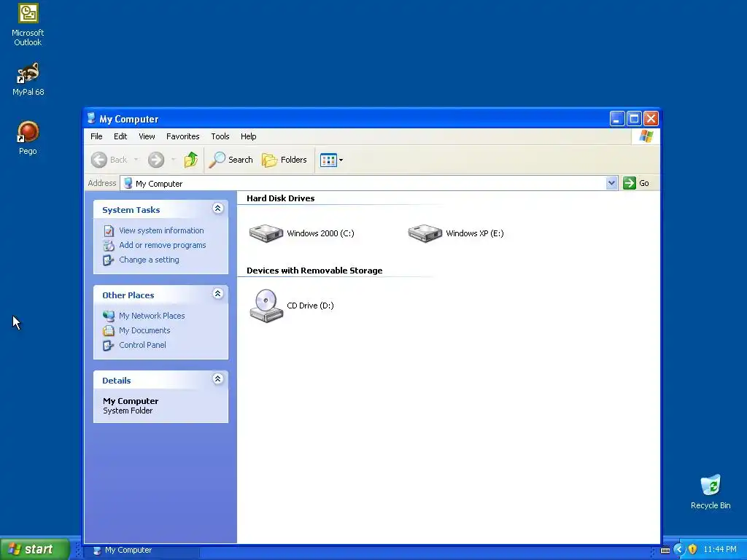Click the 11:44 PM clock

pyautogui.click(x=720, y=550)
